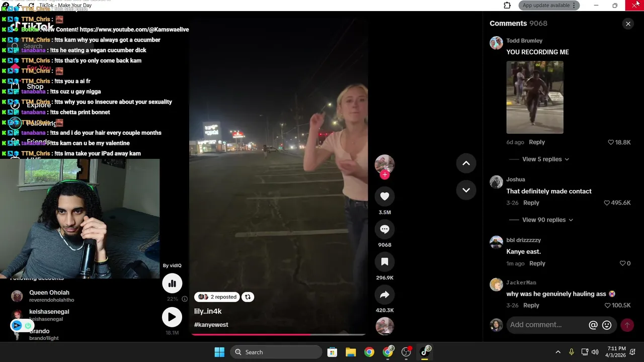Screen dimensions: 644x362
Task: Open the extensions puzzle icon in title bar
Action: coord(507,6)
